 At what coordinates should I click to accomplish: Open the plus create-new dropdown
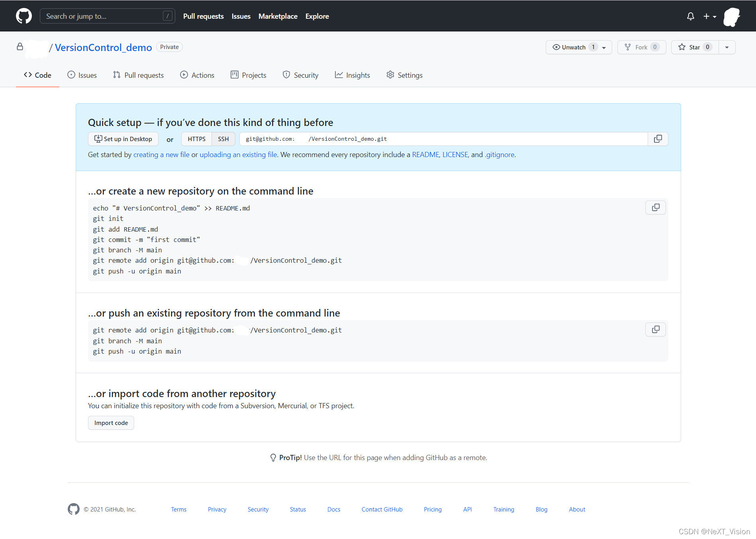[710, 16]
